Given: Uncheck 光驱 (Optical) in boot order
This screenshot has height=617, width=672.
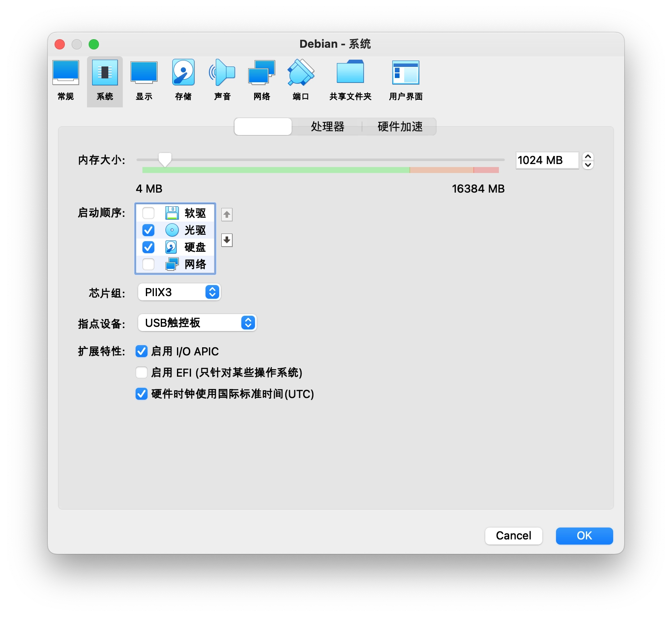Looking at the screenshot, I should tap(148, 230).
